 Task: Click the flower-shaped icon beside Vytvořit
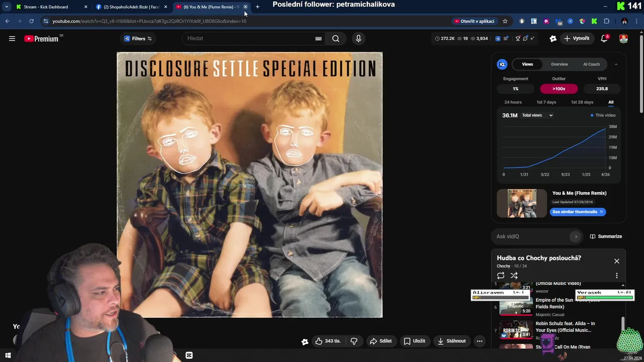(553, 38)
